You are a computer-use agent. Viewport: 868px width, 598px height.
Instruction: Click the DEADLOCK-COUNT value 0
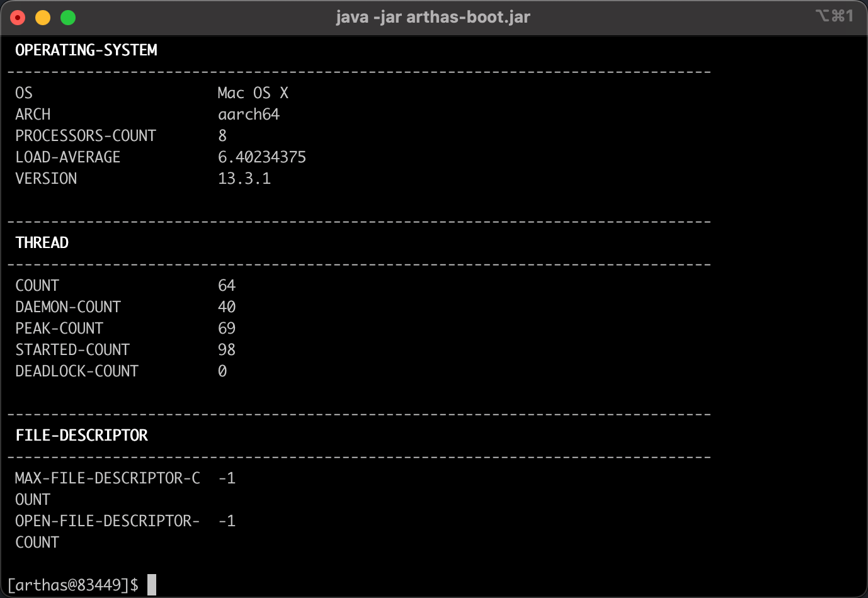tap(222, 371)
